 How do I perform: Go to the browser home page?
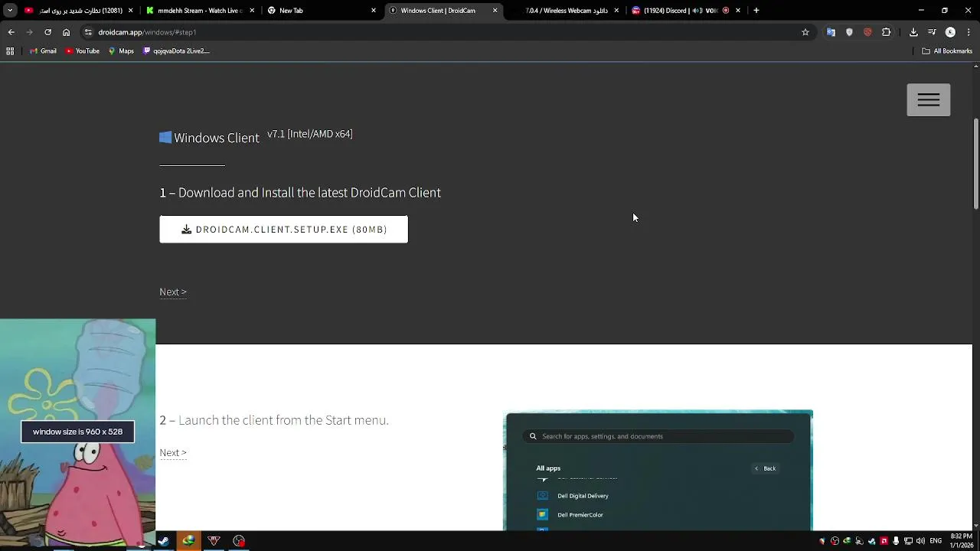[x=66, y=32]
